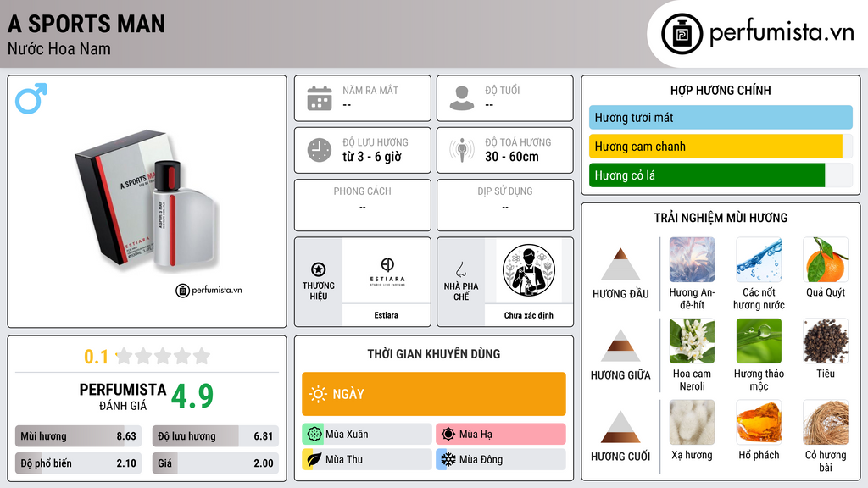The width and height of the screenshot is (868, 488).
Task: Click the green 4.9 Perfumista score
Action: (192, 395)
